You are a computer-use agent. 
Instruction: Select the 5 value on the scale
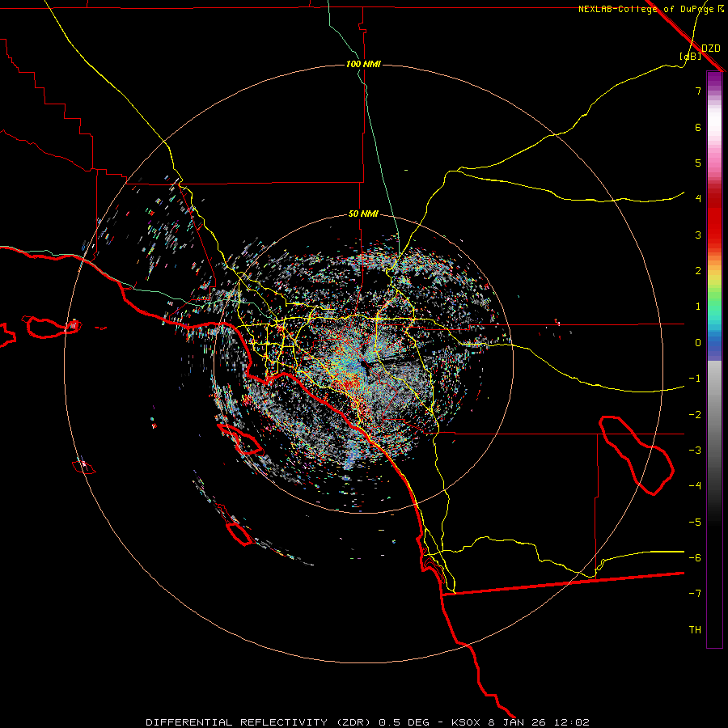(x=698, y=163)
